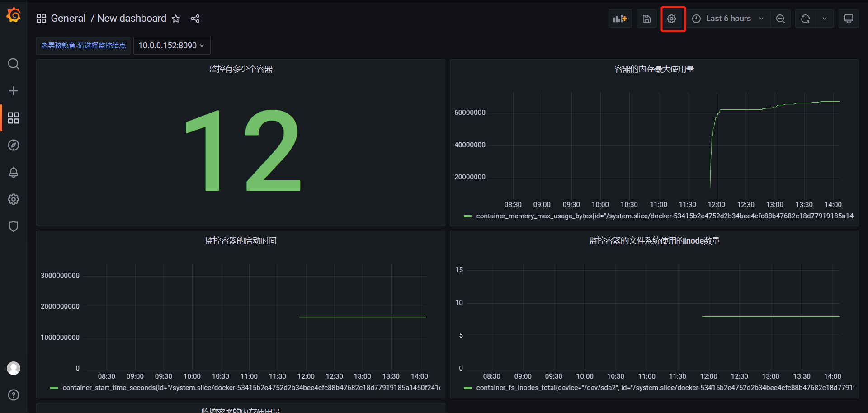Open the Configuration gear in sidebar

(14, 199)
